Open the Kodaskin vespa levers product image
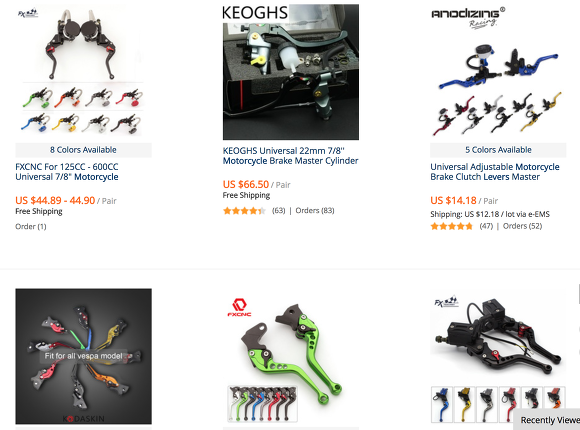 (x=83, y=356)
